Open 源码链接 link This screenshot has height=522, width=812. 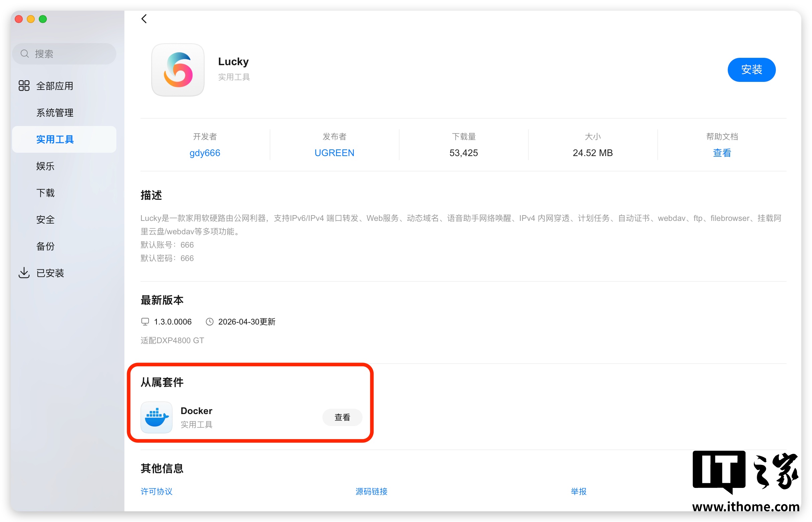click(372, 491)
